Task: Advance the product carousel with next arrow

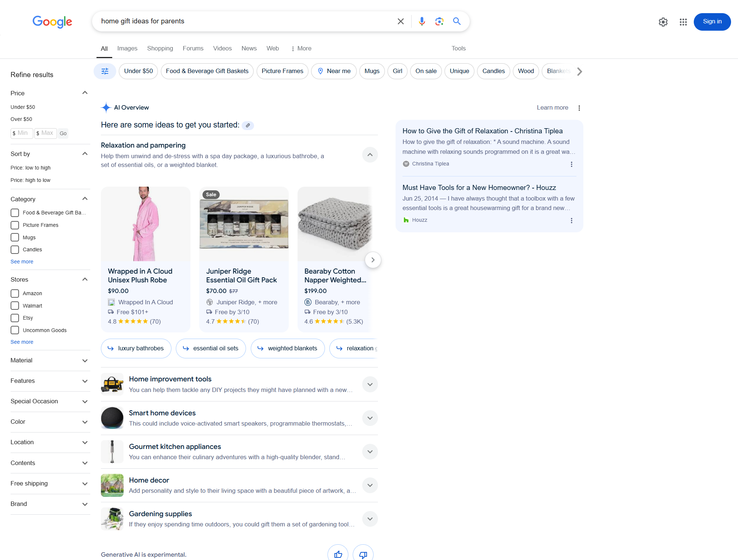Action: [373, 260]
